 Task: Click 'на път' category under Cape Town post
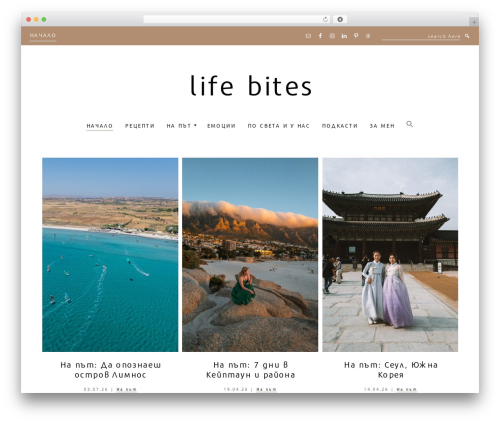pos(266,389)
